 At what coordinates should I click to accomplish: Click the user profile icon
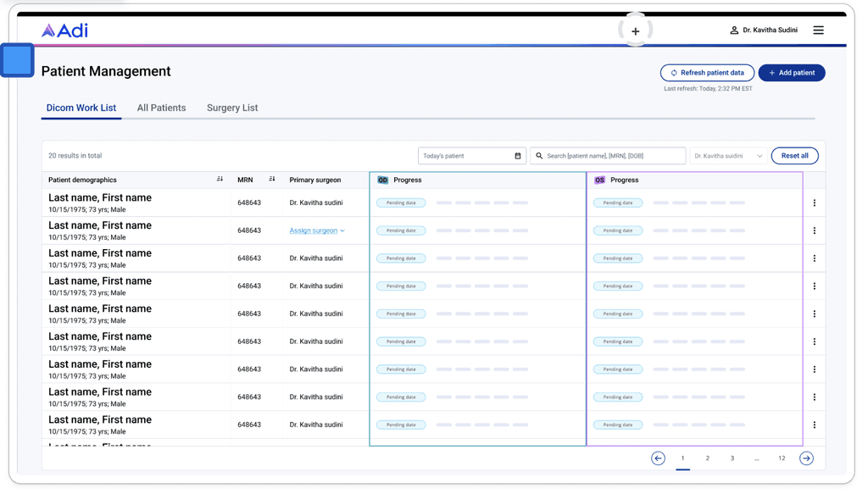tap(734, 30)
